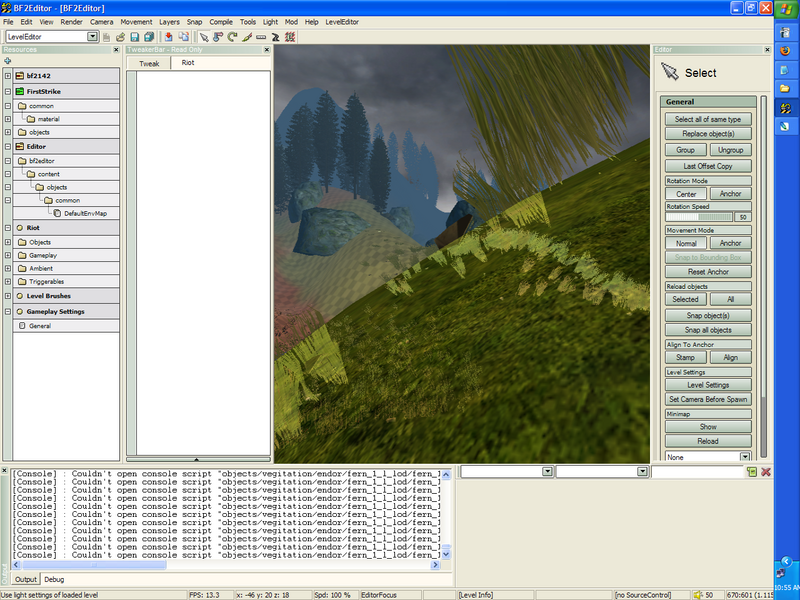The image size is (800, 600).
Task: Click the empty text field near red X
Action: tap(697, 472)
